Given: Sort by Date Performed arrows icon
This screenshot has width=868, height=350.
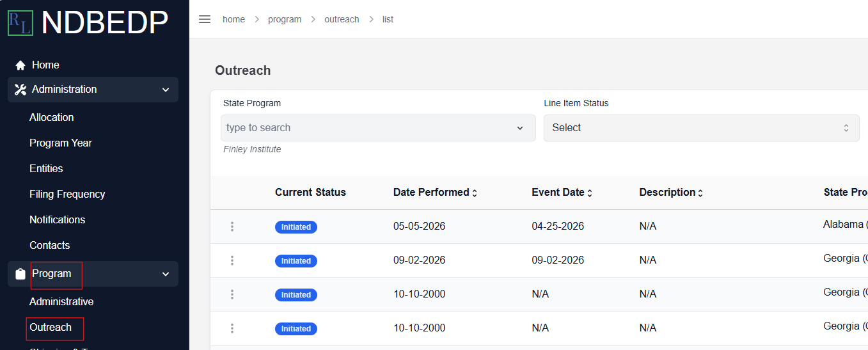Looking at the screenshot, I should click(475, 193).
